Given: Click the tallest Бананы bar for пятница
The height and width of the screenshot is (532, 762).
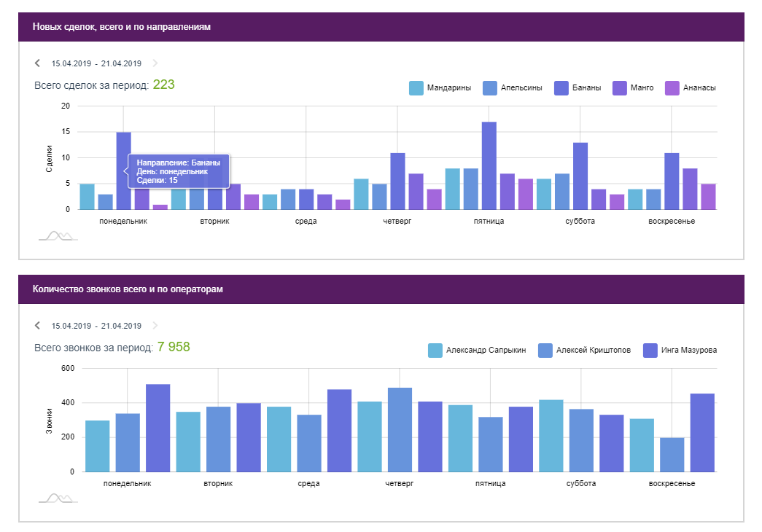Looking at the screenshot, I should [x=489, y=165].
